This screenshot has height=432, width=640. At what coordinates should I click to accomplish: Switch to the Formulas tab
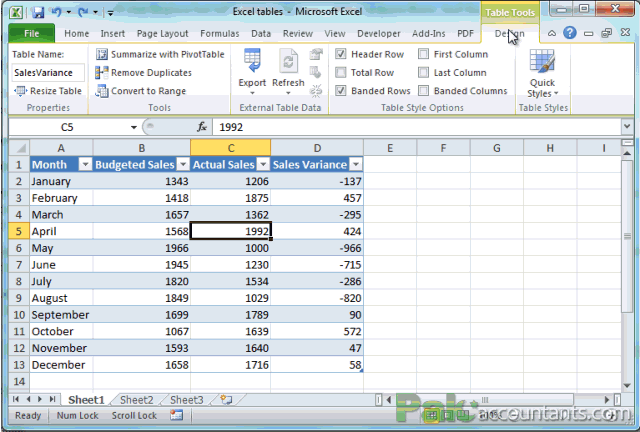click(220, 33)
